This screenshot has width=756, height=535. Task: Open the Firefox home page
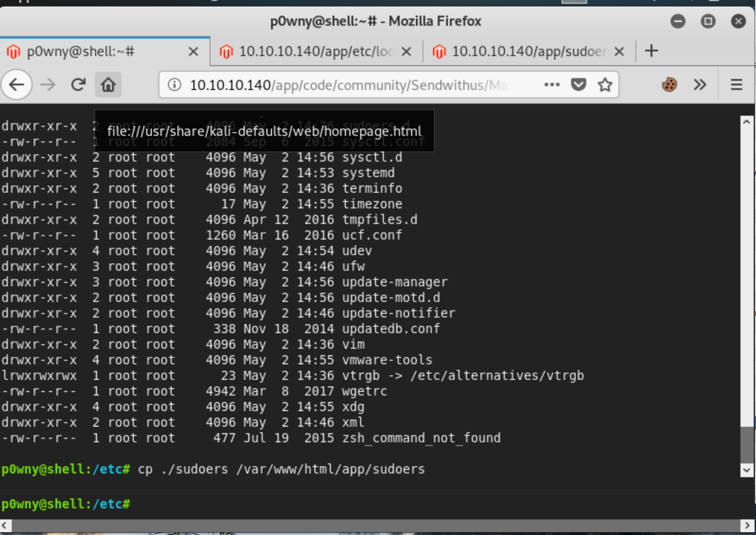click(108, 85)
